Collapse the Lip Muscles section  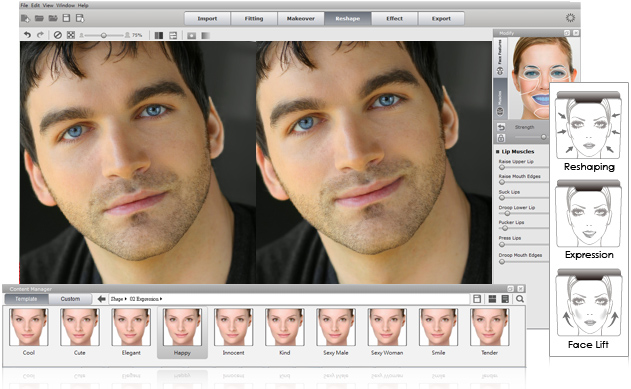pyautogui.click(x=498, y=152)
